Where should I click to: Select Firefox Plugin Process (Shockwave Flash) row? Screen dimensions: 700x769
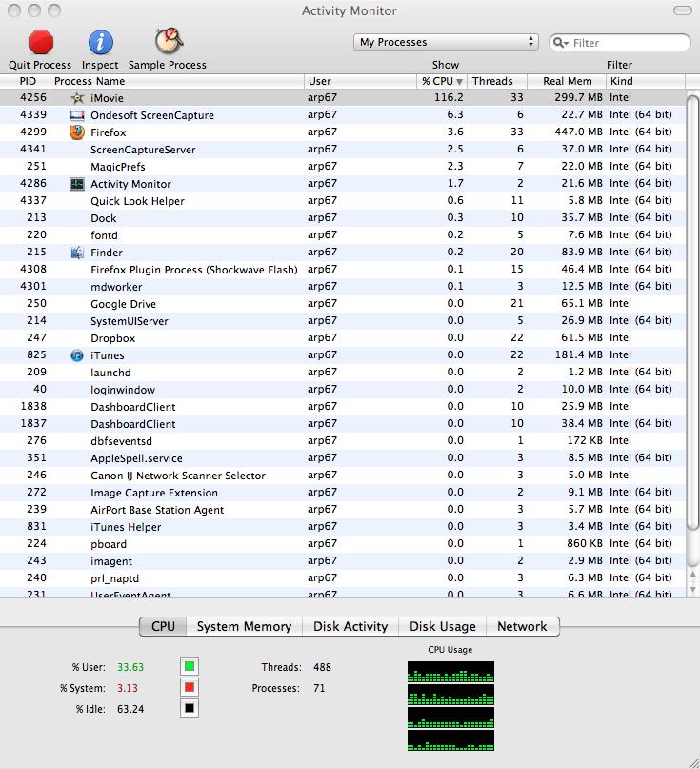point(343,270)
